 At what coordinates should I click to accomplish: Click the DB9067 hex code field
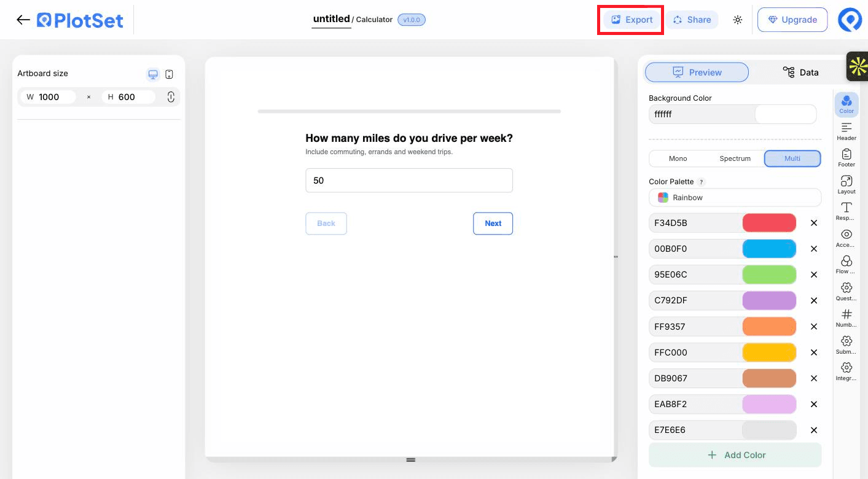pos(695,378)
